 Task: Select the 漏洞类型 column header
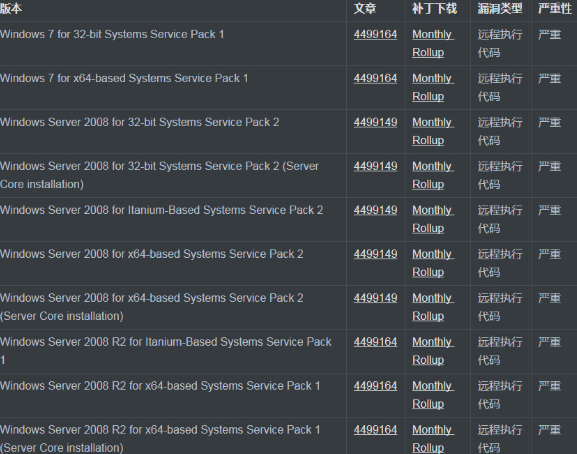[x=500, y=8]
